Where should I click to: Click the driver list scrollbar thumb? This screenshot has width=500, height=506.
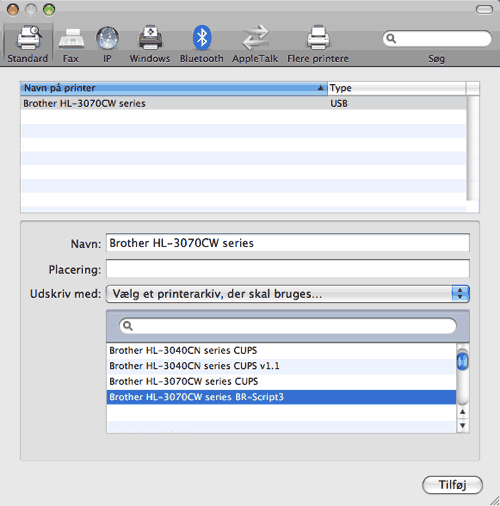(x=462, y=361)
